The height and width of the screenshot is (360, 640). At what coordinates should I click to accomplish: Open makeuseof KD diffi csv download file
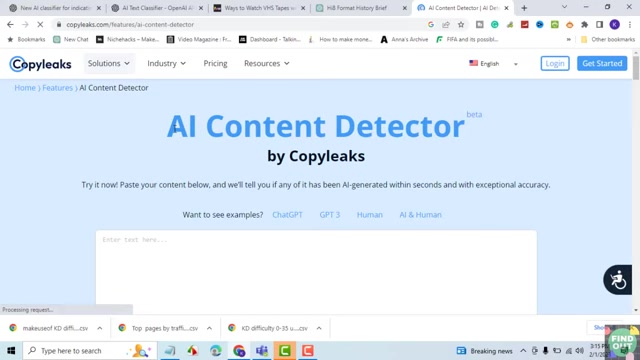click(x=49, y=328)
